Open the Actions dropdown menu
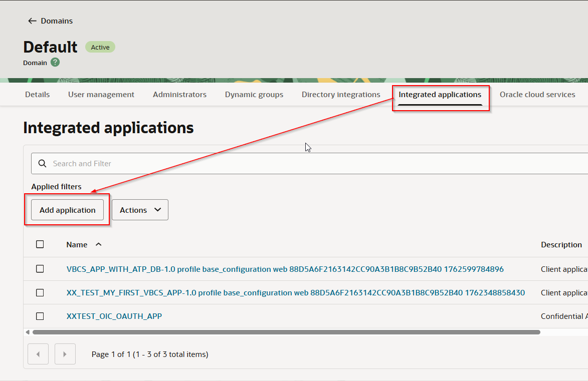Image resolution: width=588 pixels, height=381 pixels. 140,210
